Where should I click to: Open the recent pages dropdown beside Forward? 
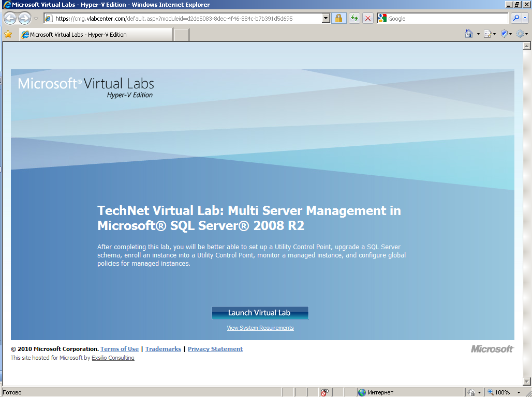click(36, 19)
